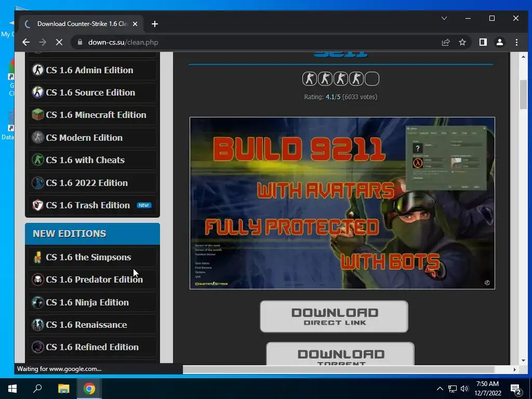Screen dimensions: 532x399
Task: Open the Chrome profile icon
Action: click(x=499, y=42)
